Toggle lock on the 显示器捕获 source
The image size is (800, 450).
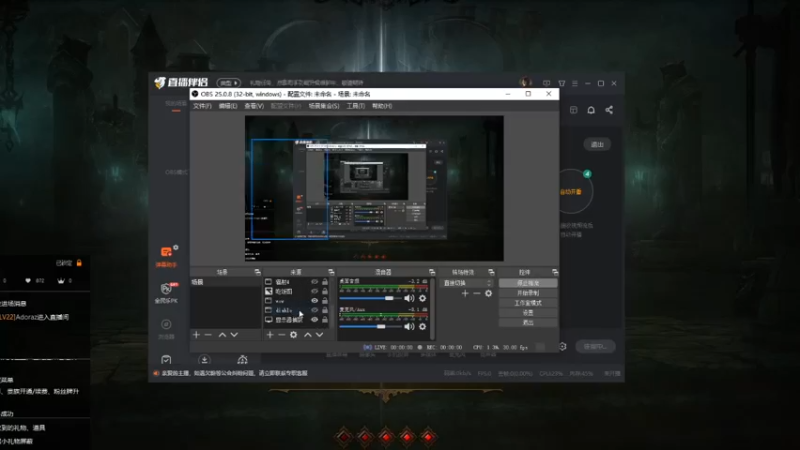pyautogui.click(x=325, y=320)
